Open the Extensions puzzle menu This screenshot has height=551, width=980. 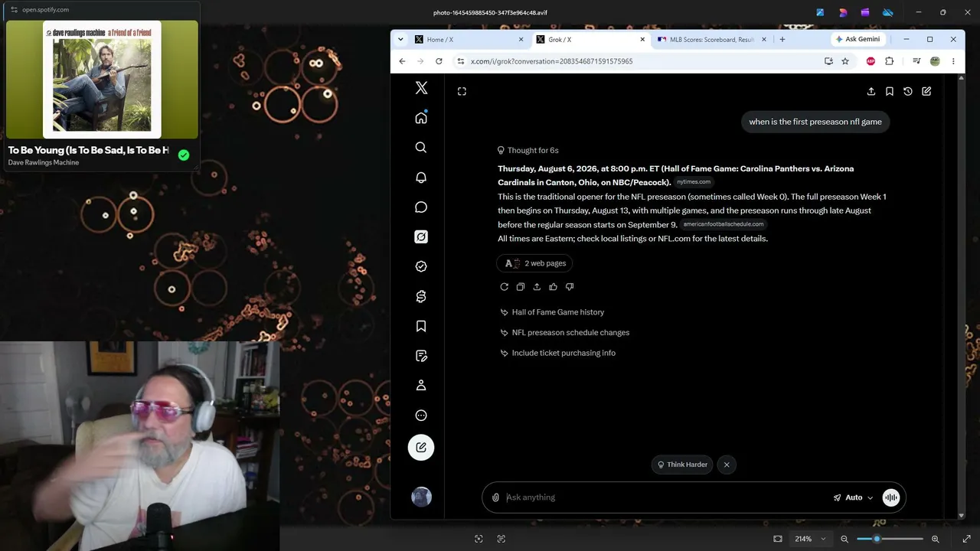click(890, 61)
